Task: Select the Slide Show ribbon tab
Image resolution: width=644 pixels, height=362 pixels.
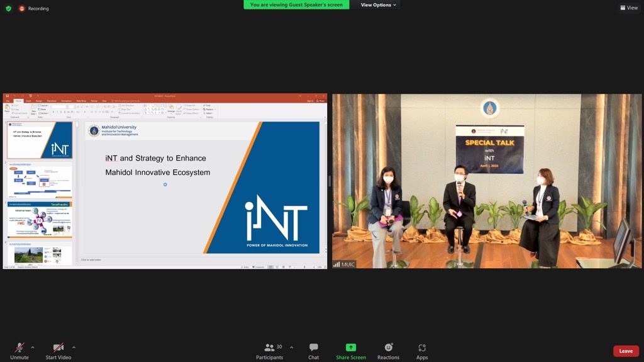Action: point(81,101)
